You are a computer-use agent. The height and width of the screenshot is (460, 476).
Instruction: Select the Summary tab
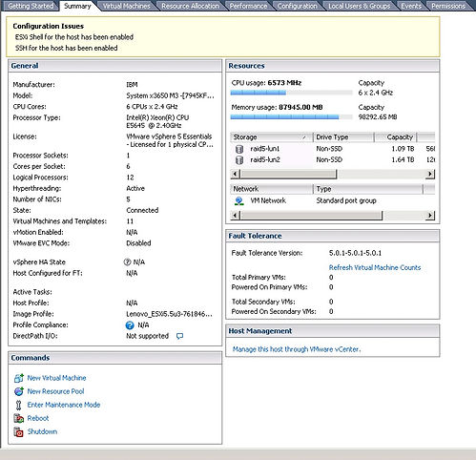[x=77, y=6]
